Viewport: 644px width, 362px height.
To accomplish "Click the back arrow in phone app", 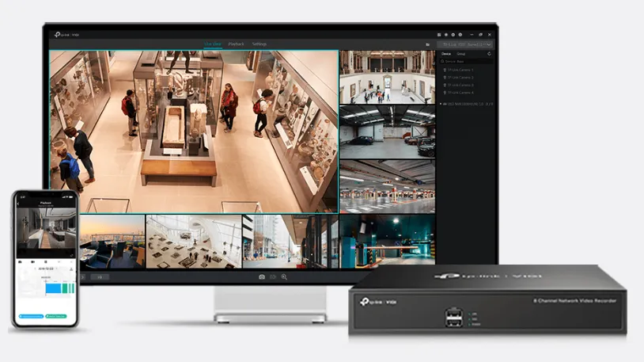I will [x=19, y=204].
